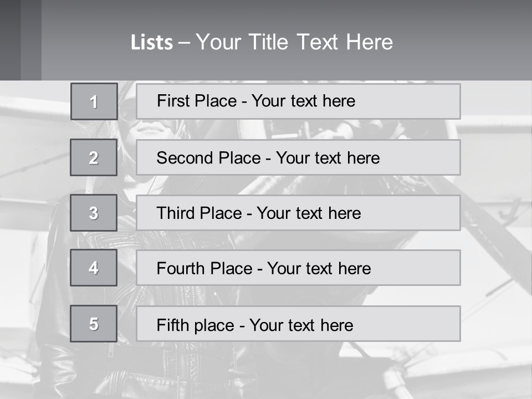Click the bold word Lists

pos(152,43)
